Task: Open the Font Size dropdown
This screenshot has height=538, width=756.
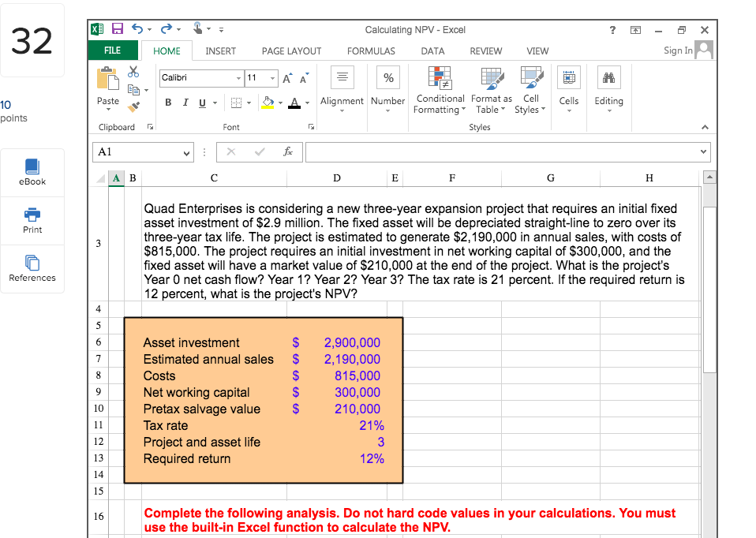Action: click(273, 79)
